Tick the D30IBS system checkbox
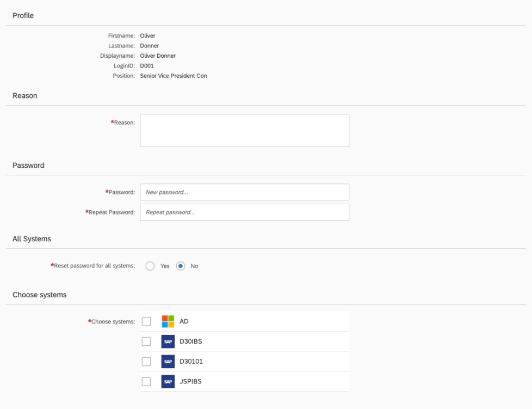 [146, 341]
